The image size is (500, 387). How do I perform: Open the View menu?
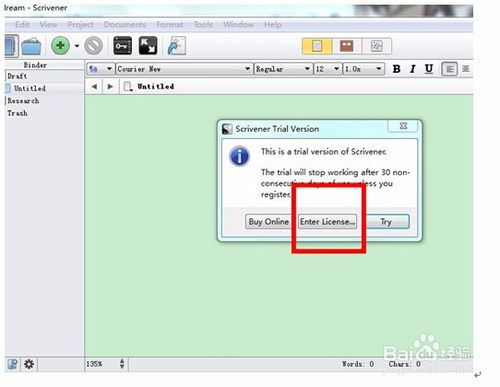click(48, 25)
